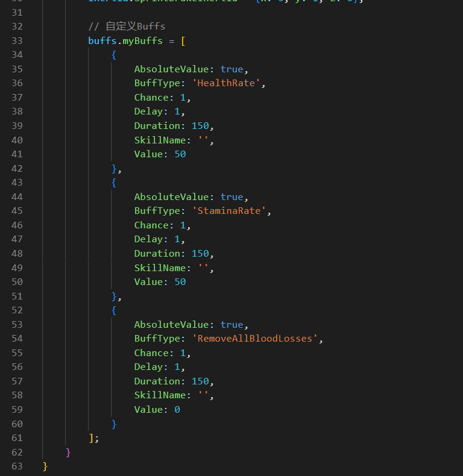The height and width of the screenshot is (476, 463).
Task: Click the empty SkillName string on line 49
Action: (x=203, y=268)
